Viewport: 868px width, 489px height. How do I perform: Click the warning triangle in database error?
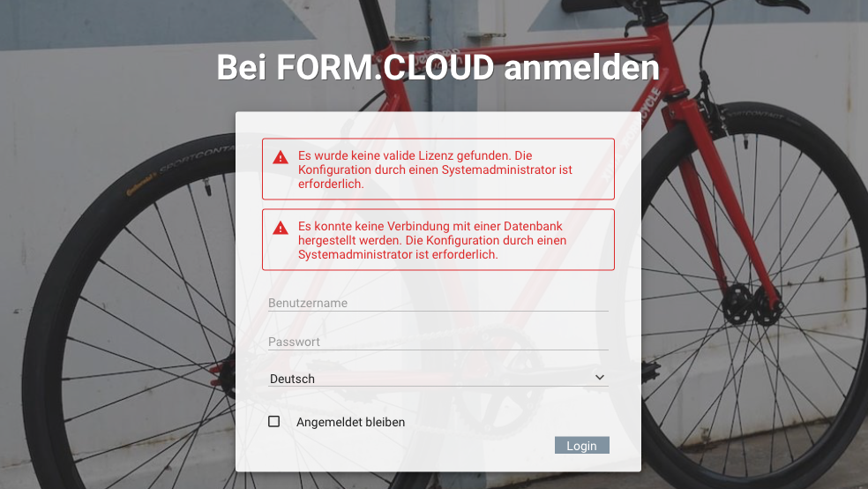point(281,228)
